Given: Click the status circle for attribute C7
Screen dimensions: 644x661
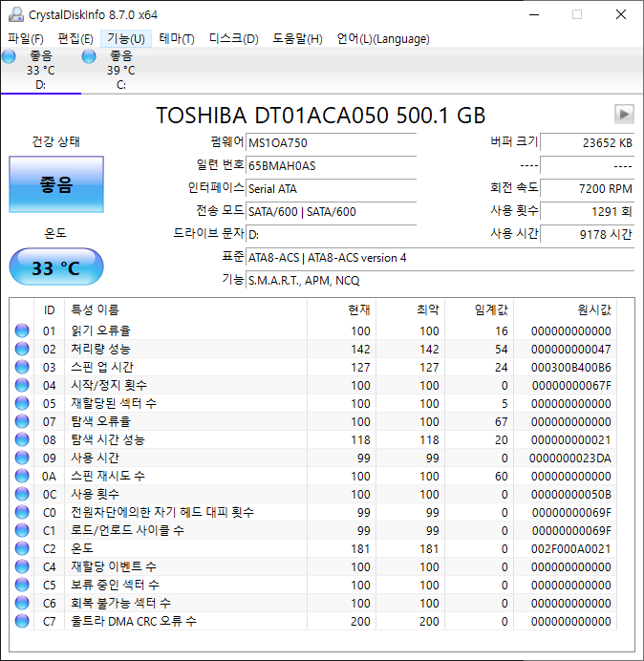Looking at the screenshot, I should pyautogui.click(x=22, y=621).
